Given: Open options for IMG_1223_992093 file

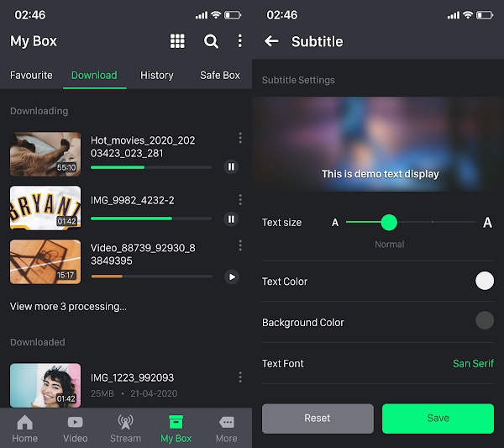Looking at the screenshot, I should (240, 377).
